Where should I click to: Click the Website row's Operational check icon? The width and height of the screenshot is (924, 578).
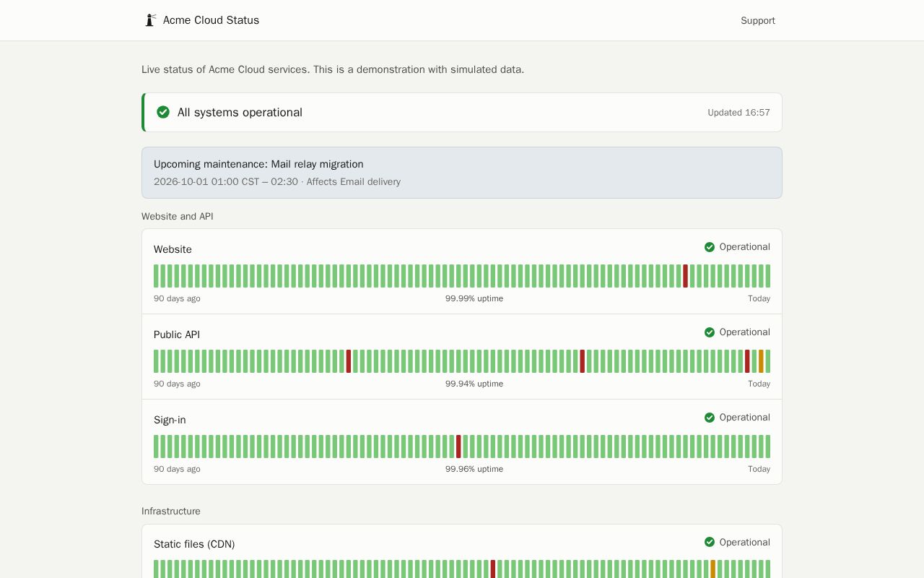pyautogui.click(x=710, y=247)
